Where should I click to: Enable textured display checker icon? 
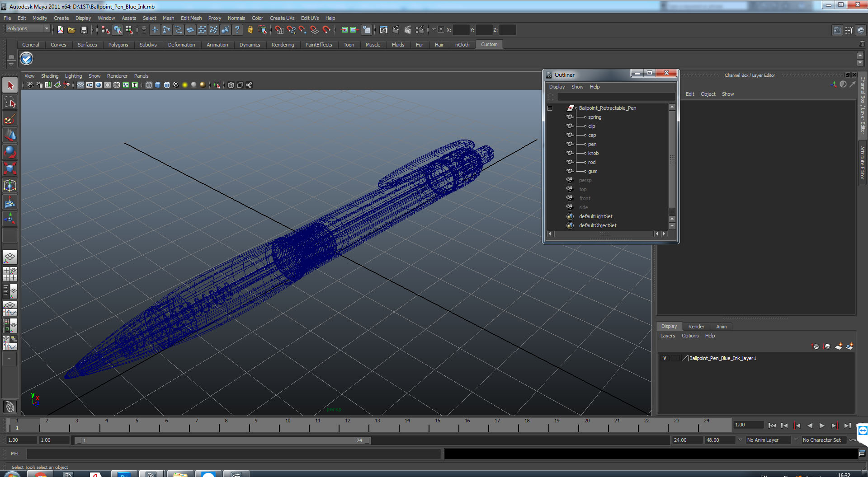tap(176, 85)
